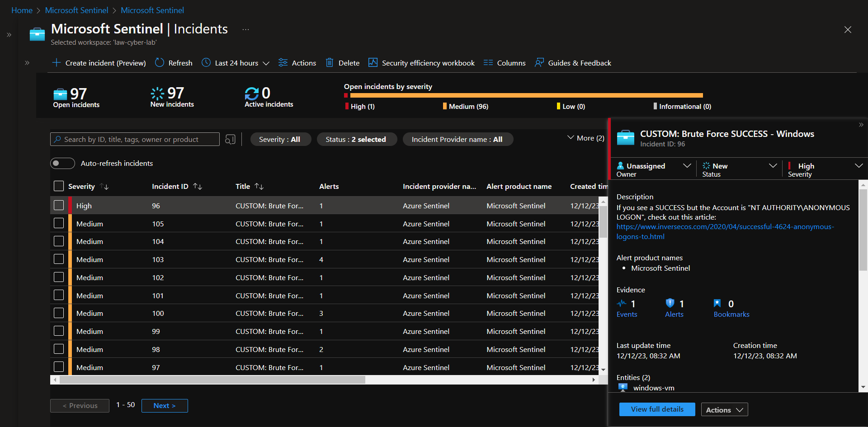
Task: Open Incident Provider name filter
Action: [458, 139]
